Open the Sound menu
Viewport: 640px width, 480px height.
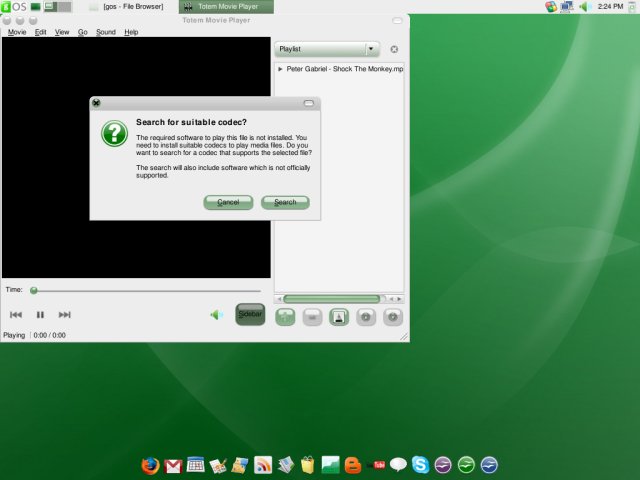106,32
